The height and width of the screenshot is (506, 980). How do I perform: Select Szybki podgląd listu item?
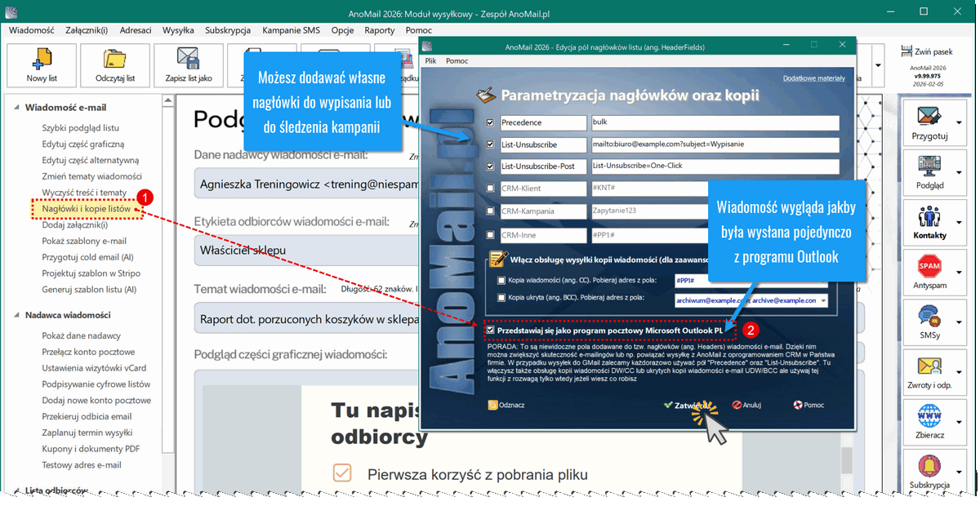pyautogui.click(x=81, y=128)
